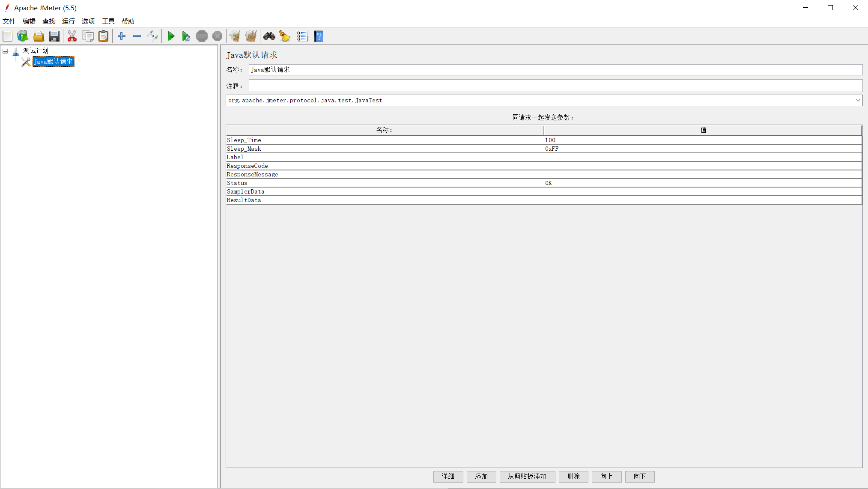Screen dimensions: 868x489
Task: Open the Templates icon in toolbar
Action: [x=23, y=36]
